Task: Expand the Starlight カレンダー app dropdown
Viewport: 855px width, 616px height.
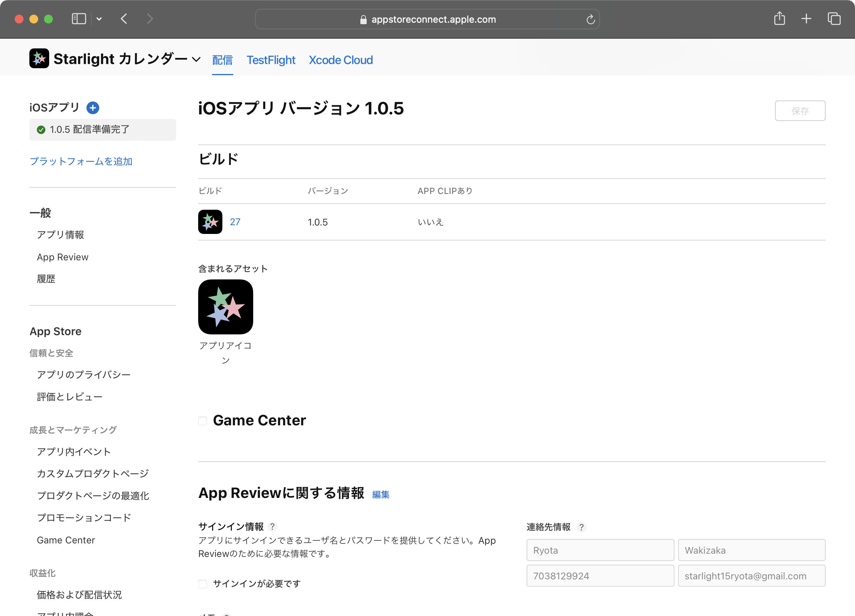Action: click(196, 59)
